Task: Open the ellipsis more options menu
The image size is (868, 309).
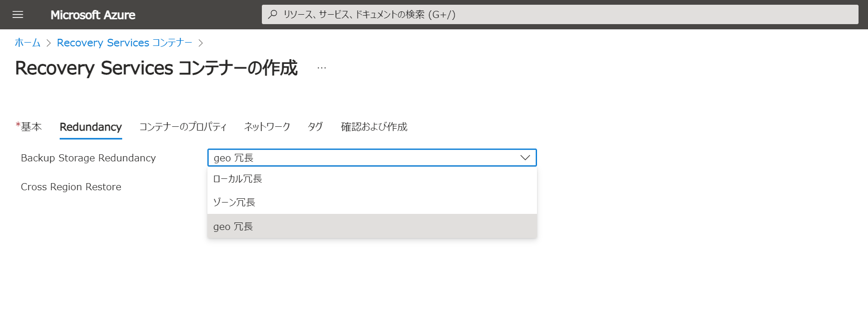Action: coord(322,68)
